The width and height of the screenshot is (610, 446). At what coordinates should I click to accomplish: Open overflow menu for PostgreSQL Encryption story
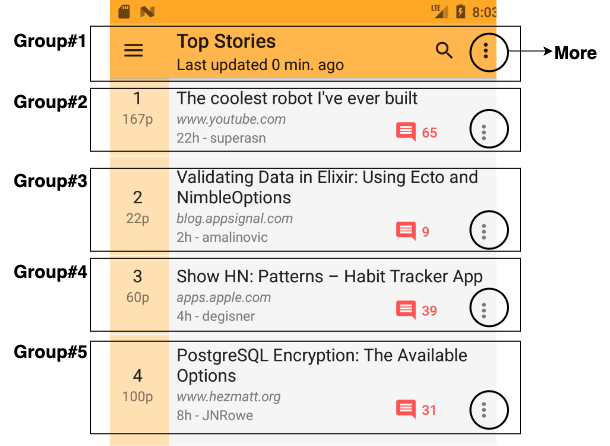click(484, 409)
